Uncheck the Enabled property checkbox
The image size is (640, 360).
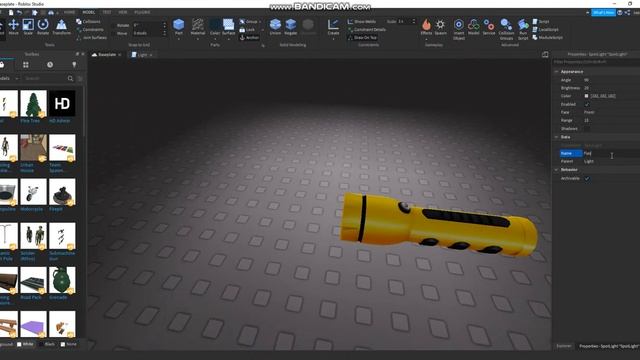point(587,104)
